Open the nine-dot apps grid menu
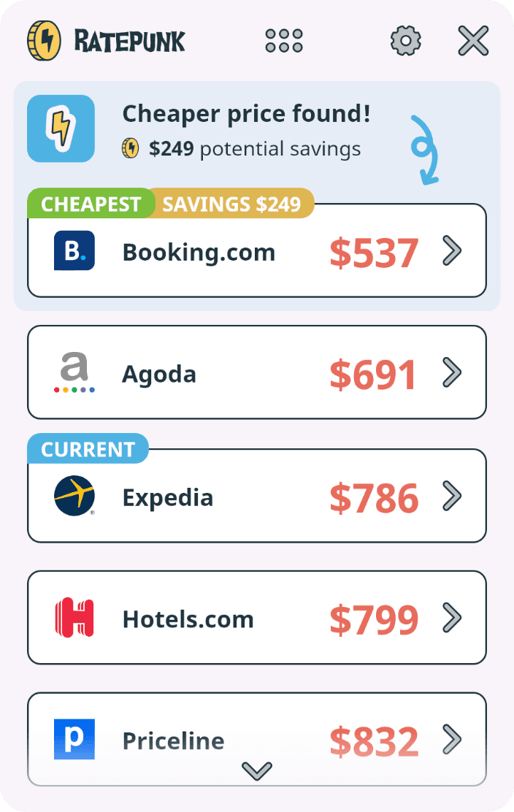The height and width of the screenshot is (812, 514). (x=284, y=41)
